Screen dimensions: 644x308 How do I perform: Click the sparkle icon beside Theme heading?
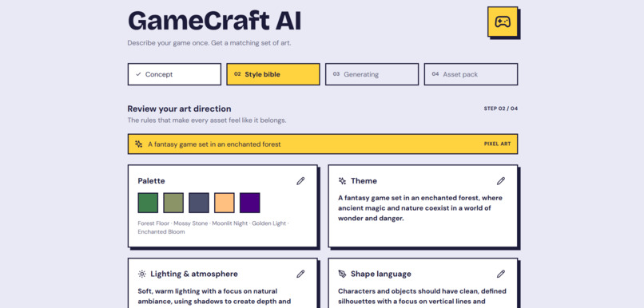coord(342,181)
